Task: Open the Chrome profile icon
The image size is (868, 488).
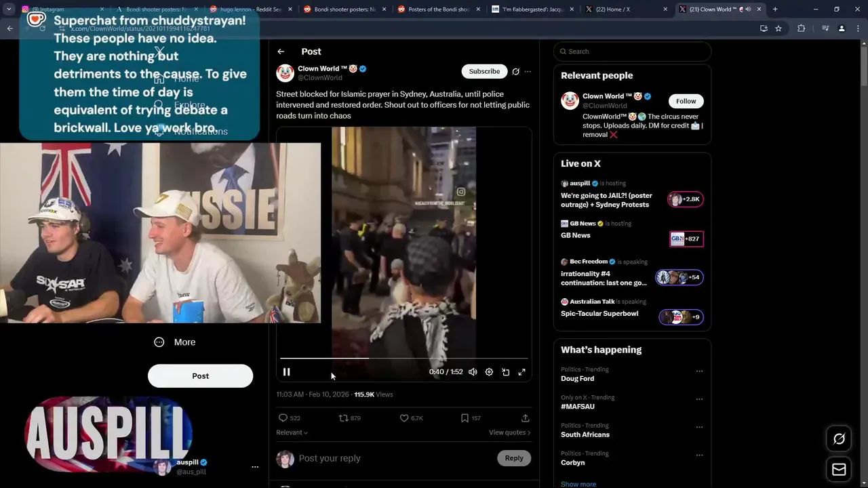Action: pyautogui.click(x=842, y=28)
